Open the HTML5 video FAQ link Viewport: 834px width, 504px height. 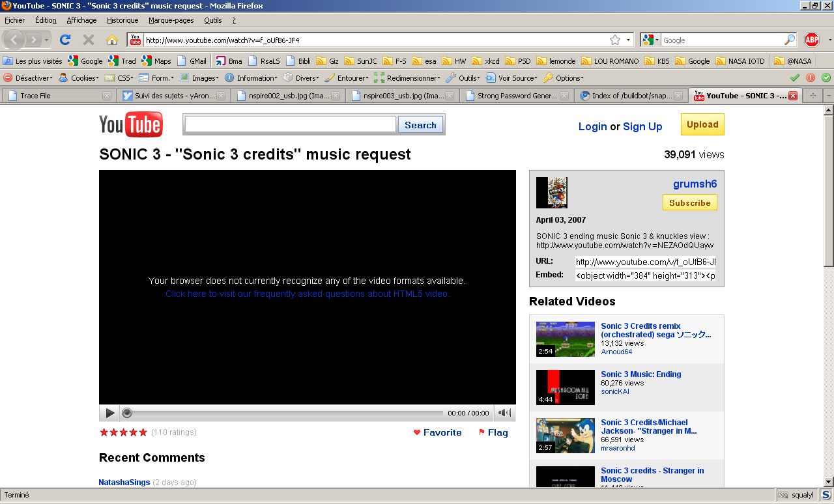pos(308,294)
